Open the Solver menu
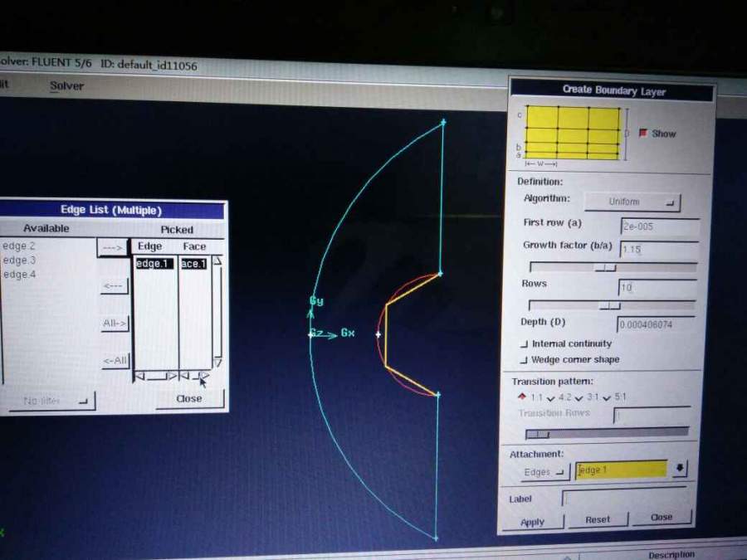The image size is (747, 560). click(x=66, y=86)
